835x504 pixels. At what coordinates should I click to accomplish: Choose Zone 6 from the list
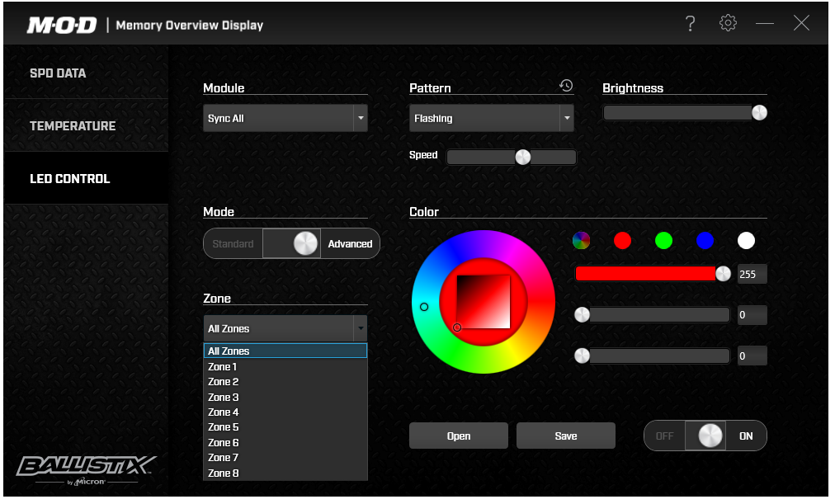[285, 443]
